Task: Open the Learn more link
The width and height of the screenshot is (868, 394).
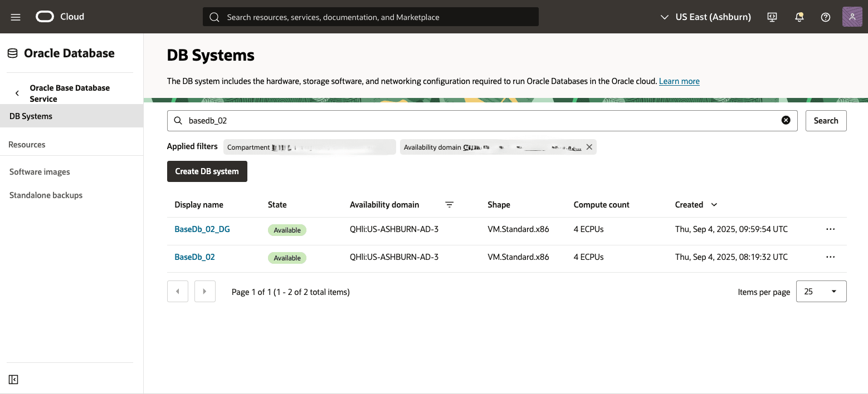Action: coord(679,81)
